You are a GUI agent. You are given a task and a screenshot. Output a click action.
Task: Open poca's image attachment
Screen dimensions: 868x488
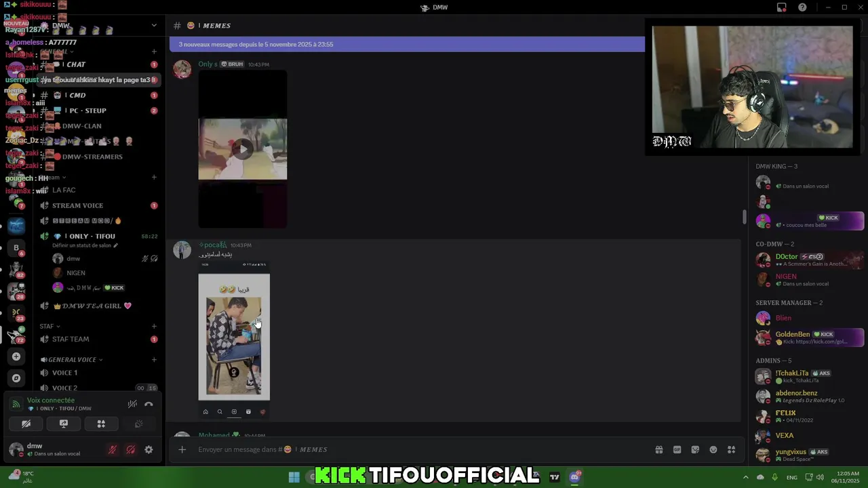[234, 341]
